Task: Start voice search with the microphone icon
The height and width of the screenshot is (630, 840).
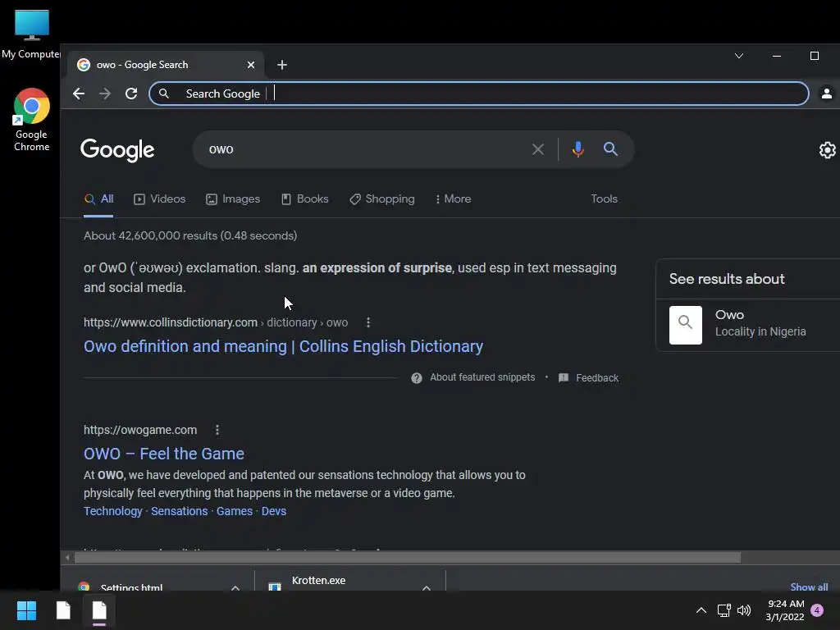Action: 577,149
